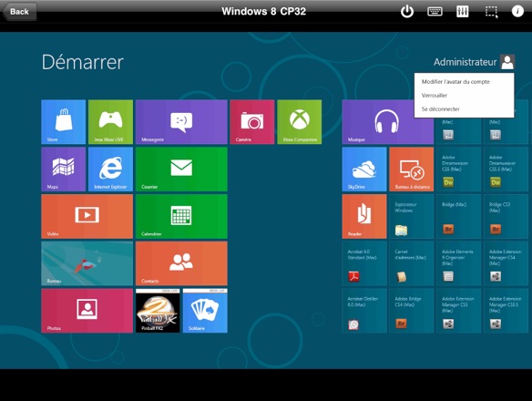This screenshot has height=401, width=532.
Task: Open Adobe Extension Manager CS4 (Mac) tile
Action: [x=506, y=263]
